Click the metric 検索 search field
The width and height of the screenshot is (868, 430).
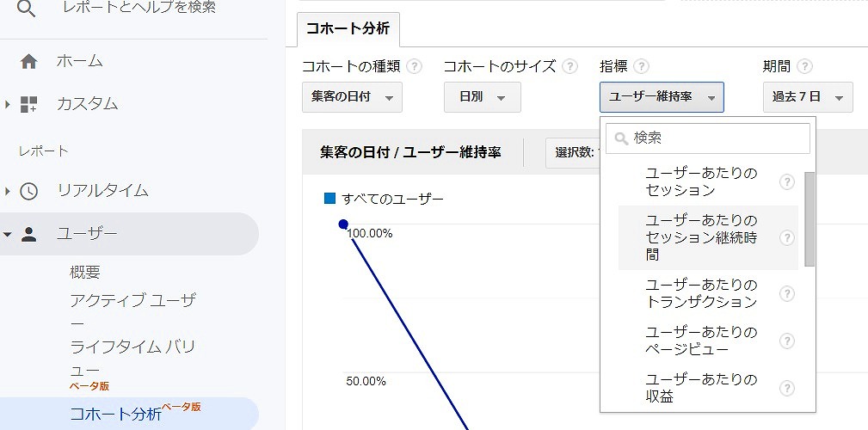[708, 138]
